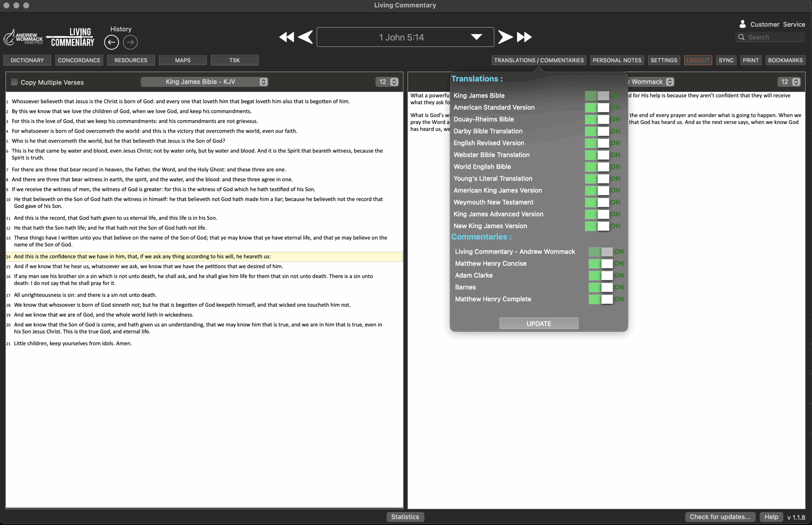This screenshot has height=525, width=812.
Task: Go back in History with left arrow
Action: tap(111, 42)
